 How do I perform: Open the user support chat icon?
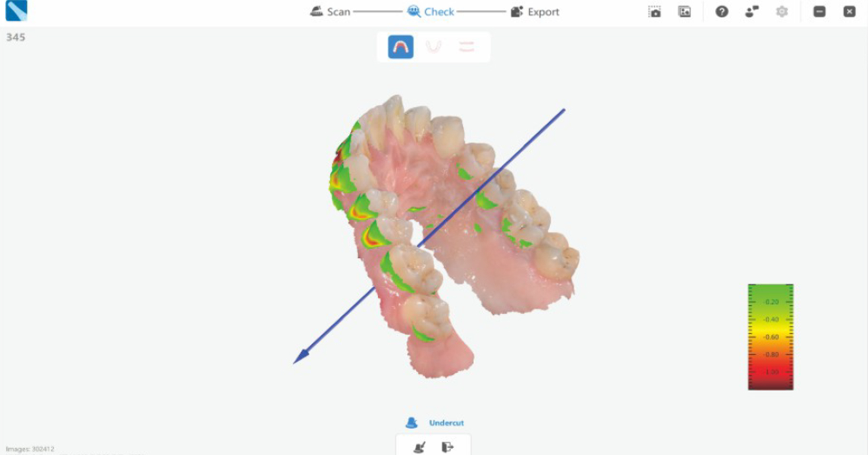[x=751, y=12]
